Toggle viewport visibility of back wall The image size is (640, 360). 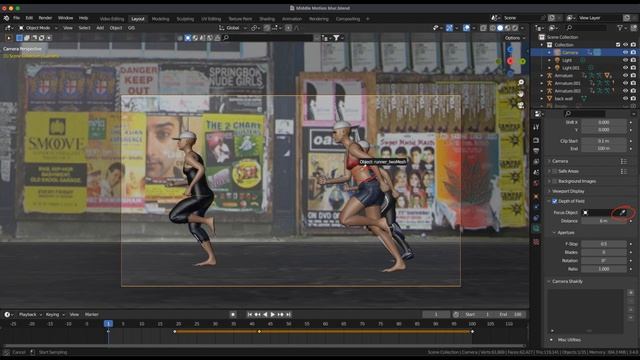click(x=625, y=98)
